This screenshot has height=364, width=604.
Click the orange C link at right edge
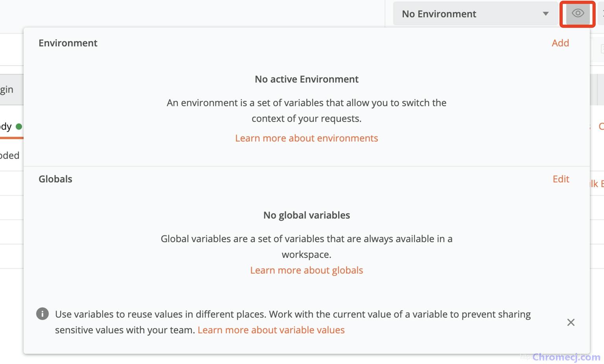(601, 127)
